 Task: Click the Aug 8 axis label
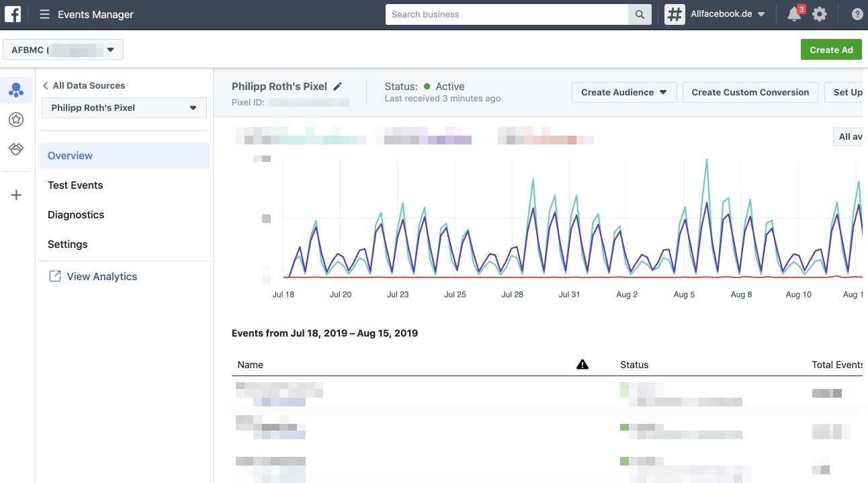pyautogui.click(x=741, y=294)
